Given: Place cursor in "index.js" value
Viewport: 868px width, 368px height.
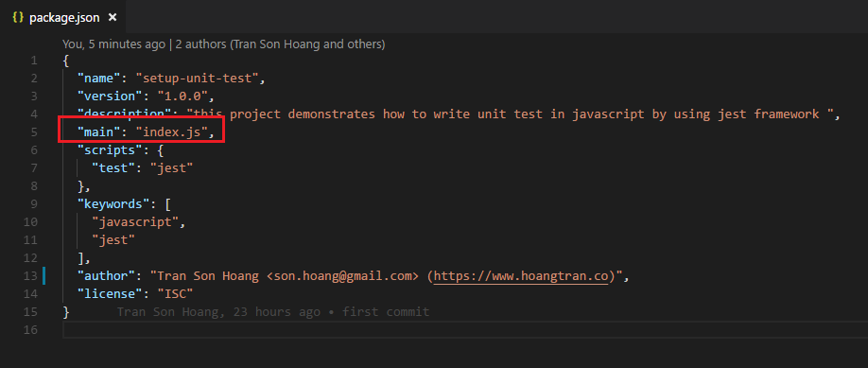Looking at the screenshot, I should tap(175, 131).
